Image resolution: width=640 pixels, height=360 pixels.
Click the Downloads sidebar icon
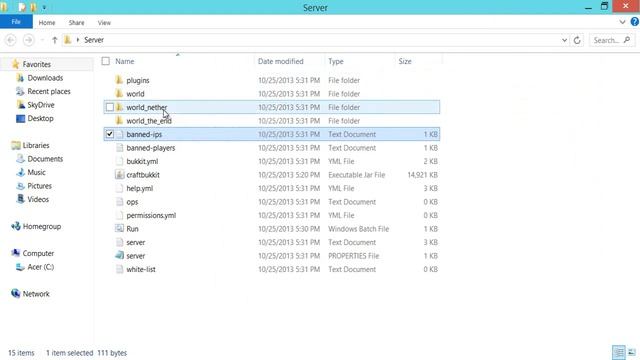tap(20, 78)
